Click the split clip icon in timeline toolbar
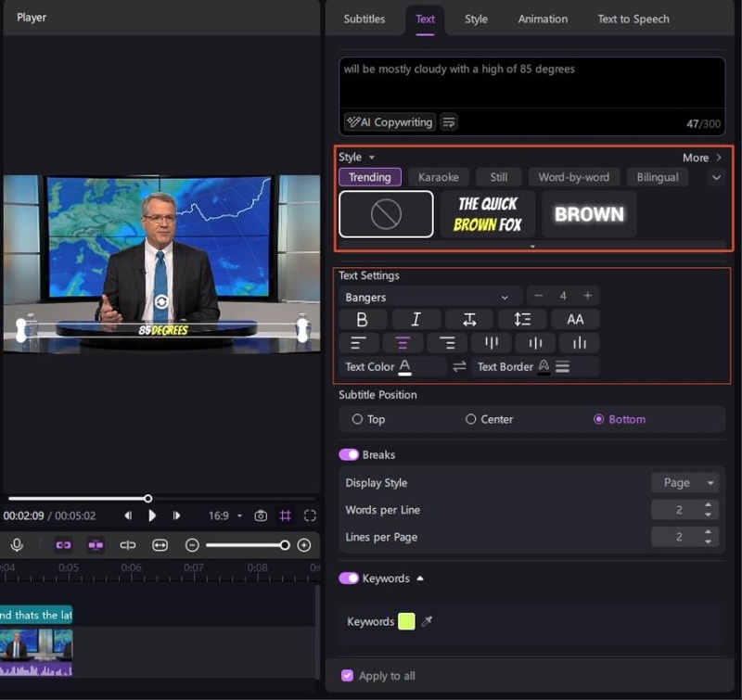Image resolution: width=742 pixels, height=700 pixels. (x=128, y=545)
